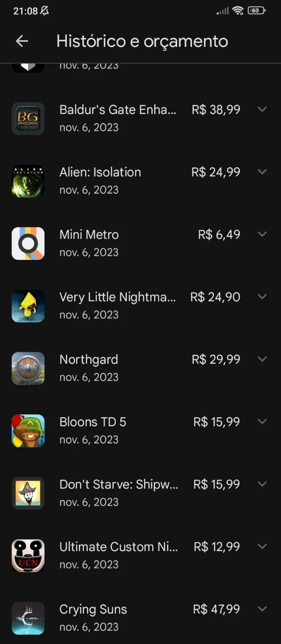This screenshot has height=644, width=281.
Task: Expand the Crying Suns purchase chevron
Action: (x=262, y=609)
